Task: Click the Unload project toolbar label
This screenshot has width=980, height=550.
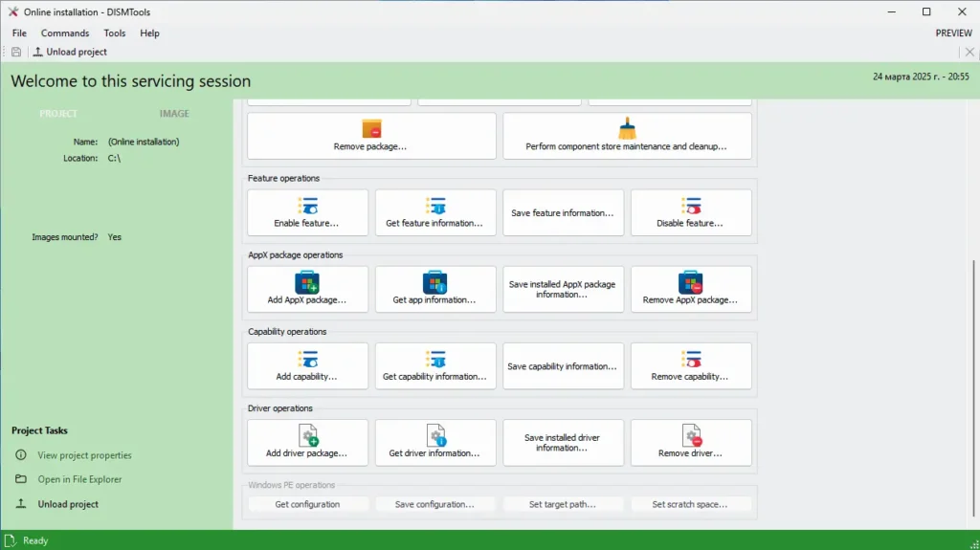Action: pyautogui.click(x=77, y=52)
